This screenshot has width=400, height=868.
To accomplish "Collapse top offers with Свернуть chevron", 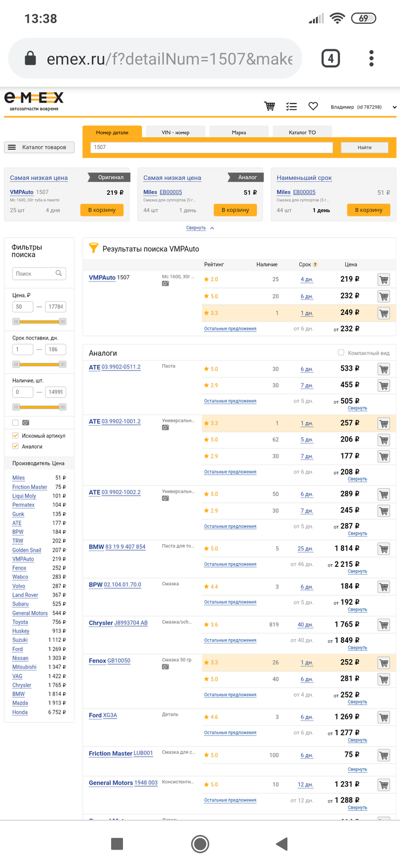I will pos(200,228).
